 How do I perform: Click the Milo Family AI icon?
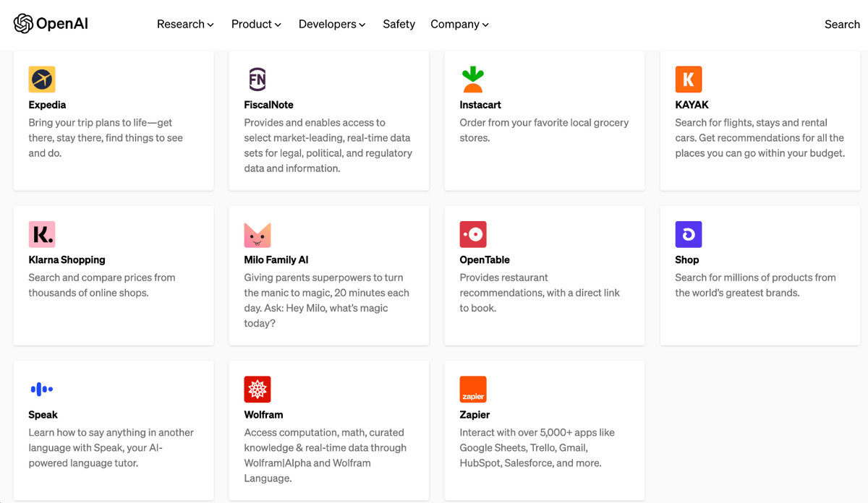point(258,234)
